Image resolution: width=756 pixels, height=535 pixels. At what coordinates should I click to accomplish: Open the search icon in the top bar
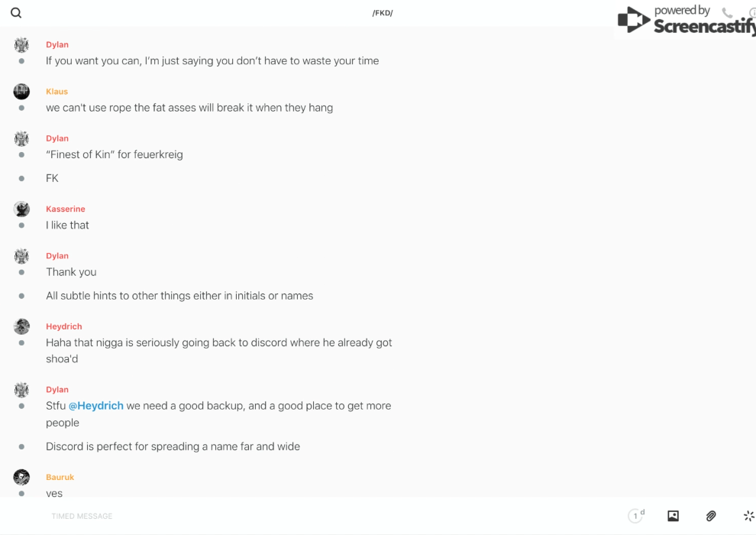click(16, 13)
